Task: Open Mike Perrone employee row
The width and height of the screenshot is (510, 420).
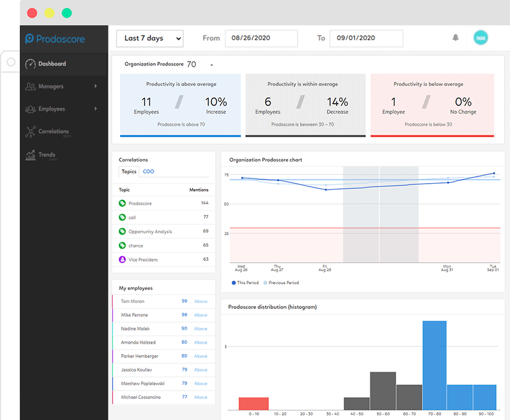Action: (164, 315)
